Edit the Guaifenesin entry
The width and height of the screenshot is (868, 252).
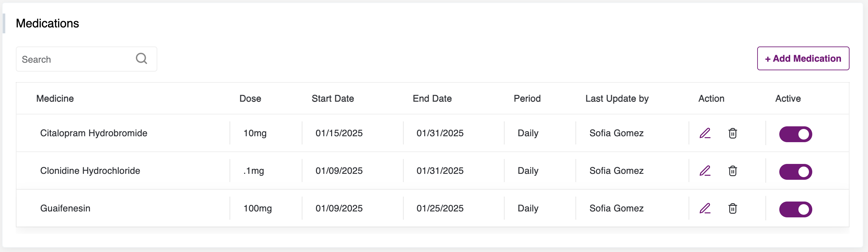coord(704,208)
